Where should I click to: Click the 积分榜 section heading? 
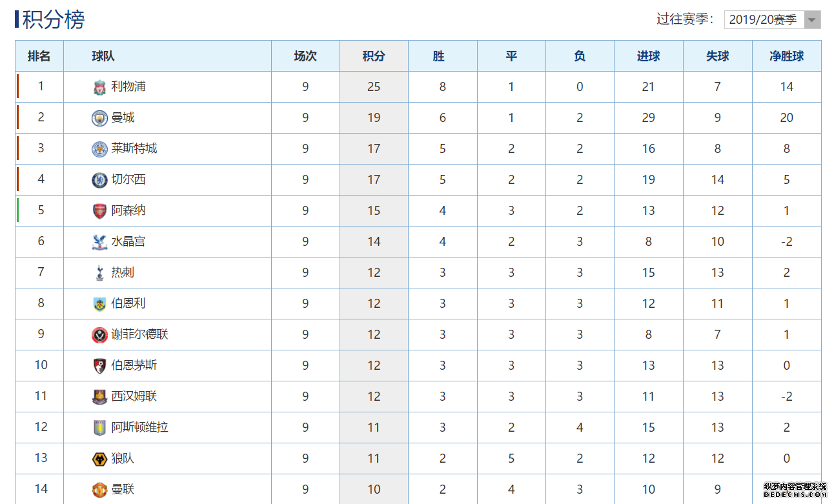[x=54, y=19]
